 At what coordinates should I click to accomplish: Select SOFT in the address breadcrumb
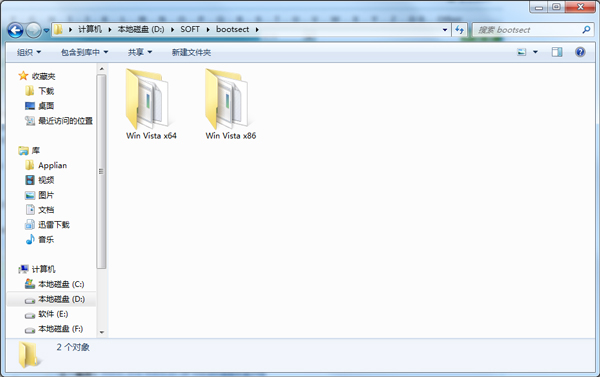pyautogui.click(x=190, y=29)
